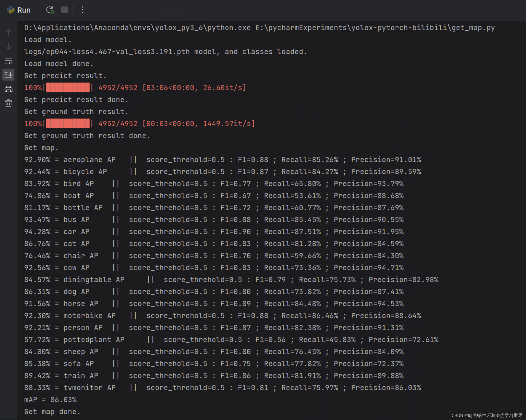Click the bus AP 93.47% row
This screenshot has width=526, height=420.
pyautogui.click(x=214, y=220)
